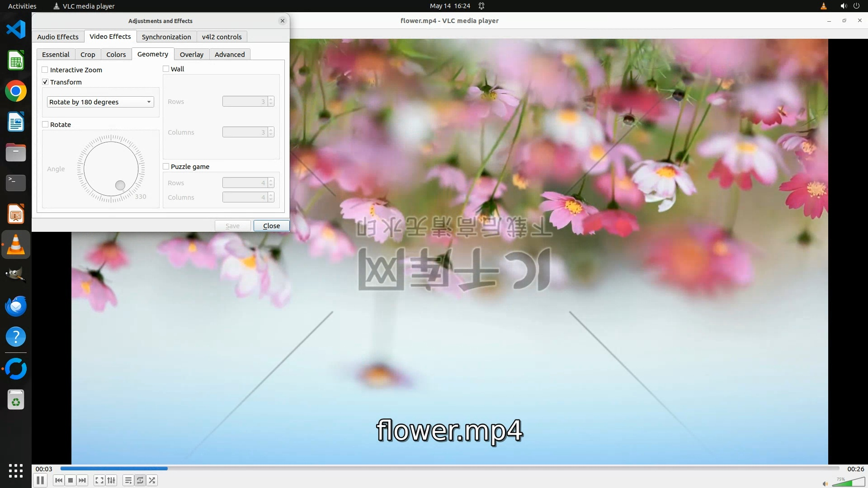This screenshot has width=868, height=488.
Task: Skip to next media track
Action: point(82,480)
